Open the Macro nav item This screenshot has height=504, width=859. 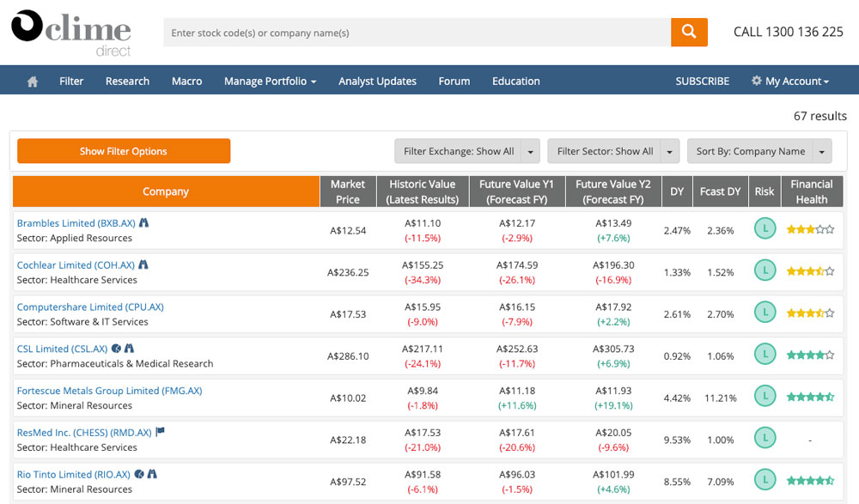(186, 81)
